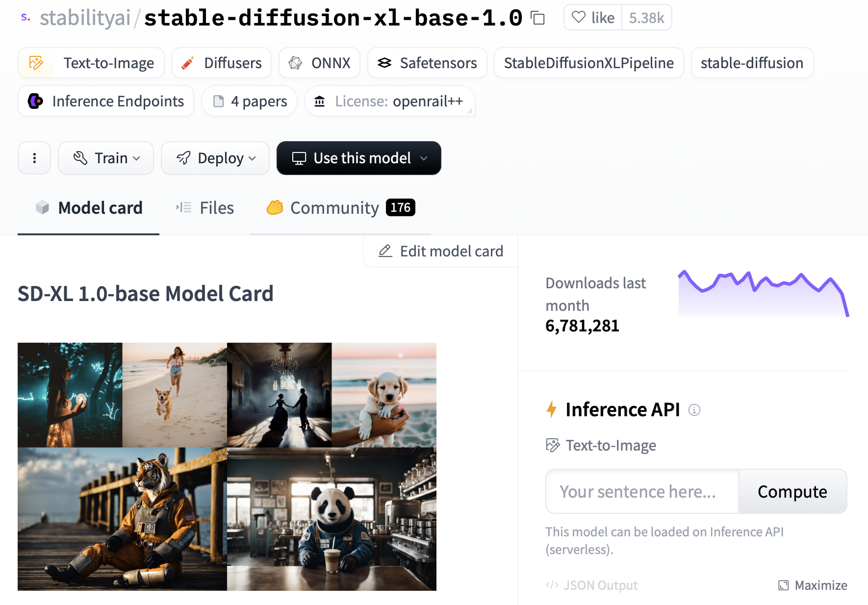Click the SD-XL sample images collage
The image size is (868, 605).
pyautogui.click(x=227, y=467)
